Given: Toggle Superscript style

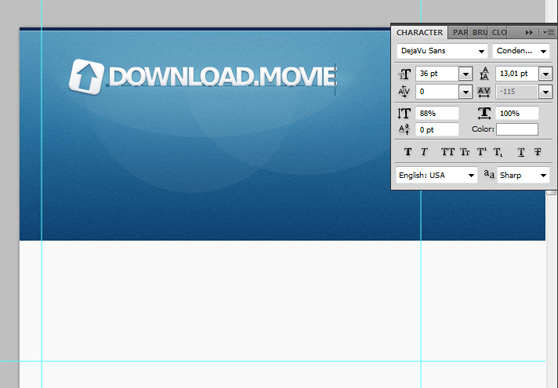Looking at the screenshot, I should coord(481,152).
